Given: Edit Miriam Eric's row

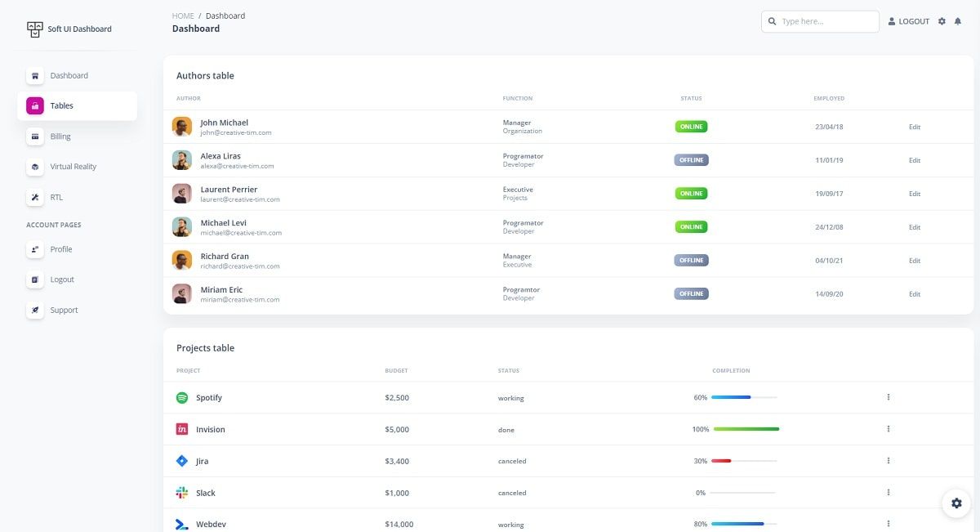Looking at the screenshot, I should pyautogui.click(x=915, y=294).
